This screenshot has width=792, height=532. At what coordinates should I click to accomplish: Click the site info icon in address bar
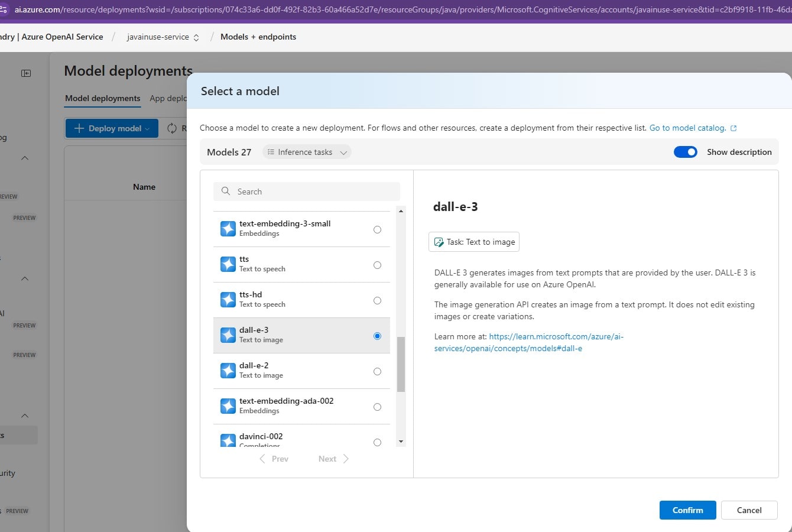point(4,9)
